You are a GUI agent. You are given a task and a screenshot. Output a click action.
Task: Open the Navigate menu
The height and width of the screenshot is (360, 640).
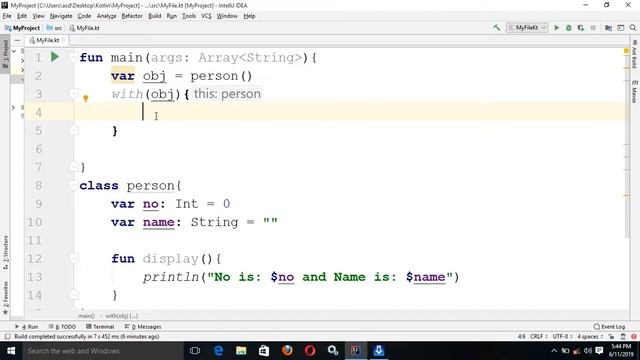(61, 16)
